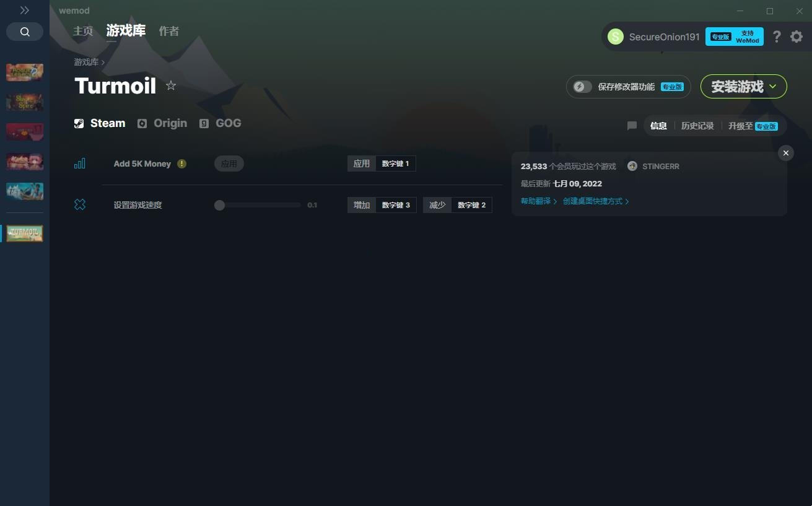
Task: Open the sidebar search button
Action: click(x=25, y=32)
